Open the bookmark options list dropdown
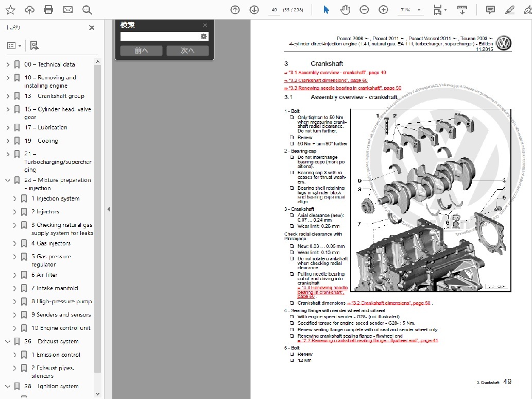 pos(14,45)
